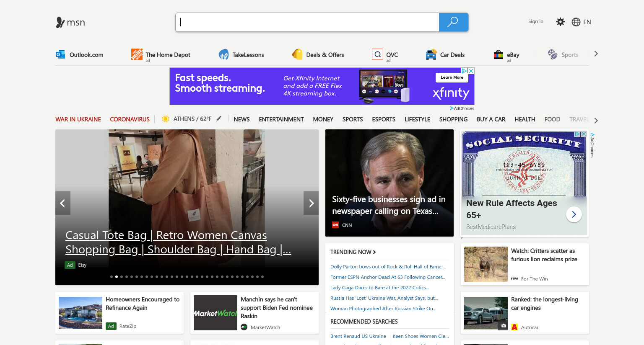Viewport: 644px width, 345px height.
Task: Click green Ad badge beside Etsy
Action: [x=70, y=265]
